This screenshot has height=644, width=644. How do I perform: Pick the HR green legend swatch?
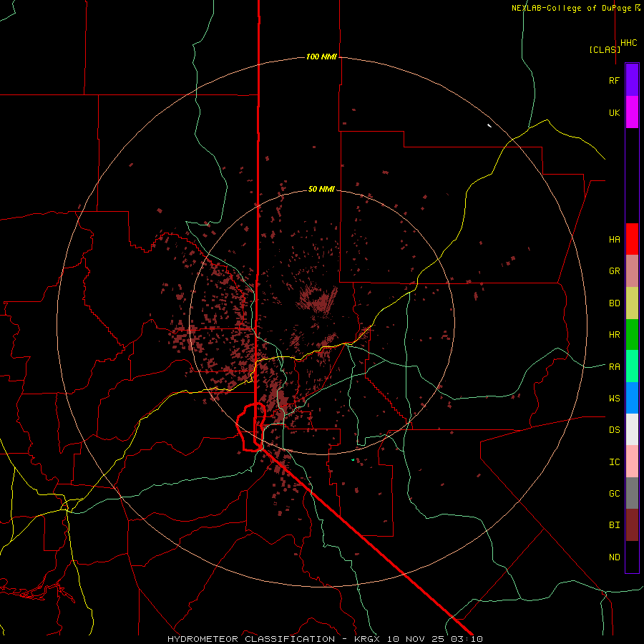632,335
